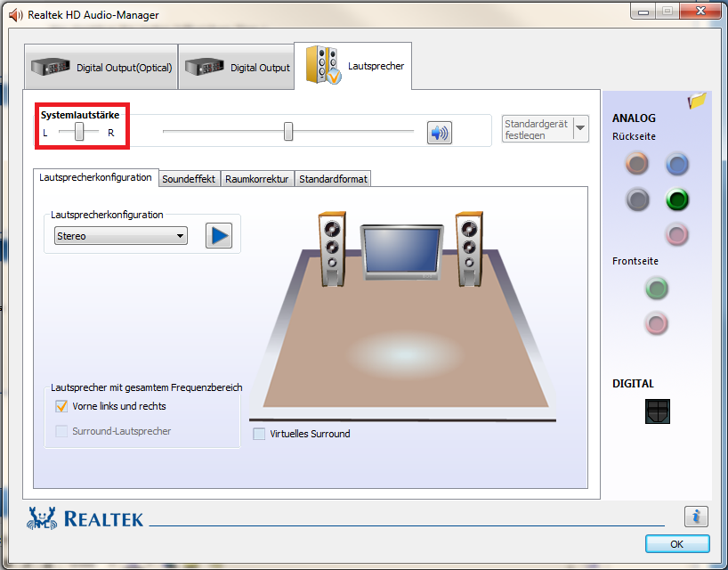Select the Lautsprecher device tab

[x=352, y=66]
